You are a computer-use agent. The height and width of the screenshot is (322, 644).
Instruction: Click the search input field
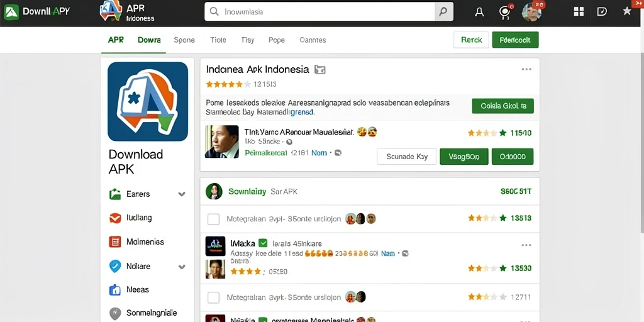(320, 11)
